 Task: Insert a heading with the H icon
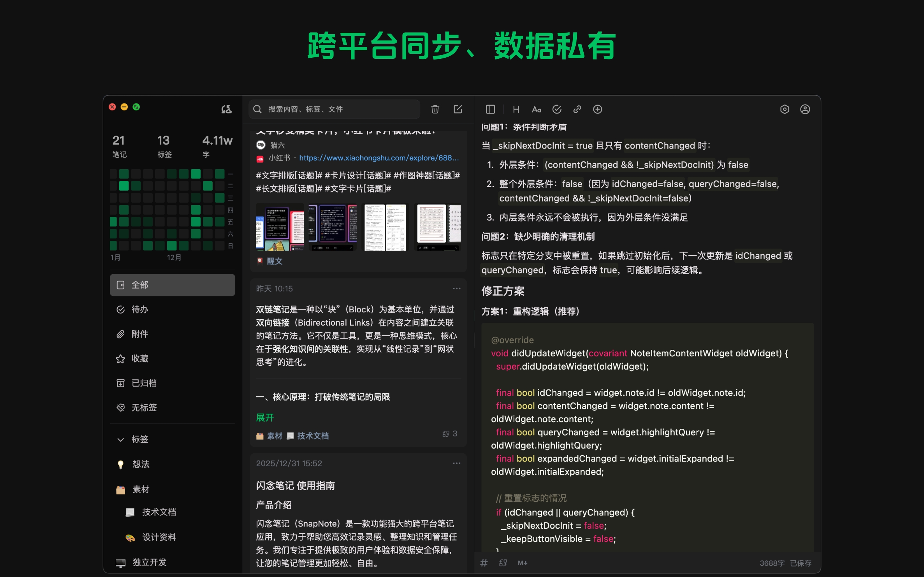516,109
